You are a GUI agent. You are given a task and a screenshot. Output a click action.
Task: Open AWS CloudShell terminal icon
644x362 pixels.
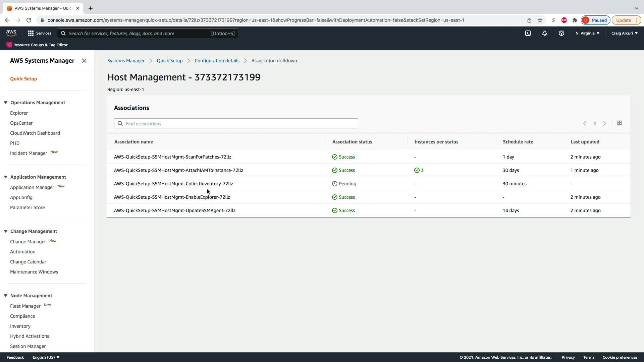pos(528,33)
